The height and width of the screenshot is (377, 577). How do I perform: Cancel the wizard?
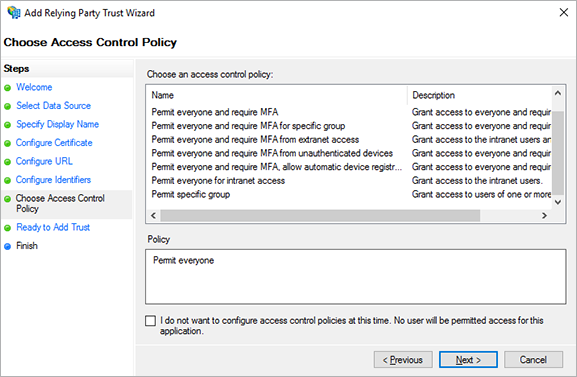533,360
